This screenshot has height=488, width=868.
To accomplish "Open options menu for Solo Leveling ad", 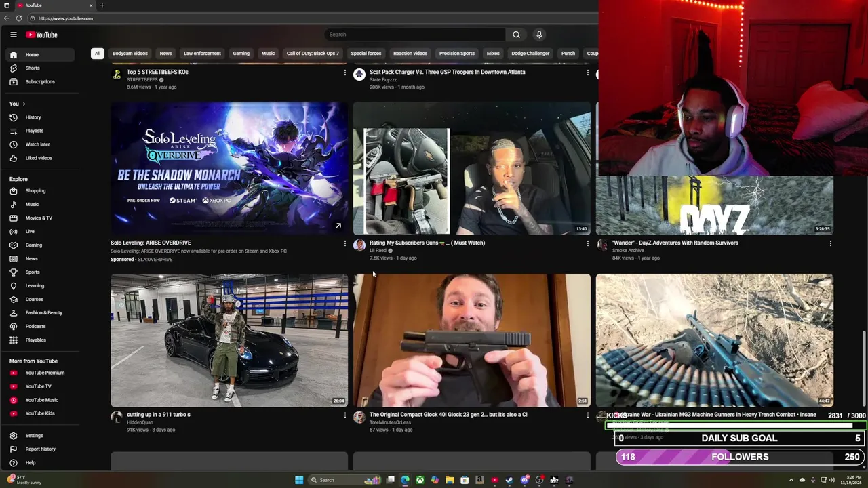I will click(344, 243).
